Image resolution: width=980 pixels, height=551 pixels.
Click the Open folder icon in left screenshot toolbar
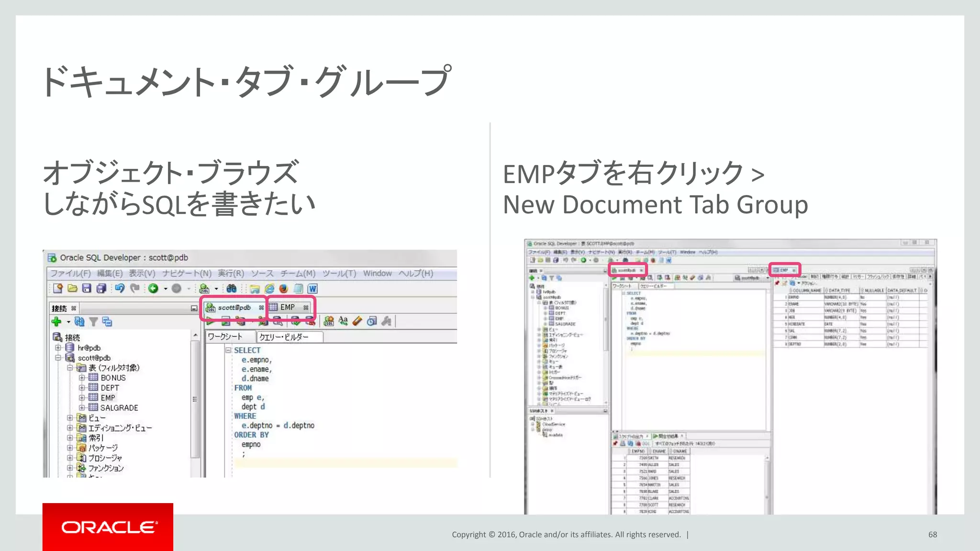[x=72, y=288]
